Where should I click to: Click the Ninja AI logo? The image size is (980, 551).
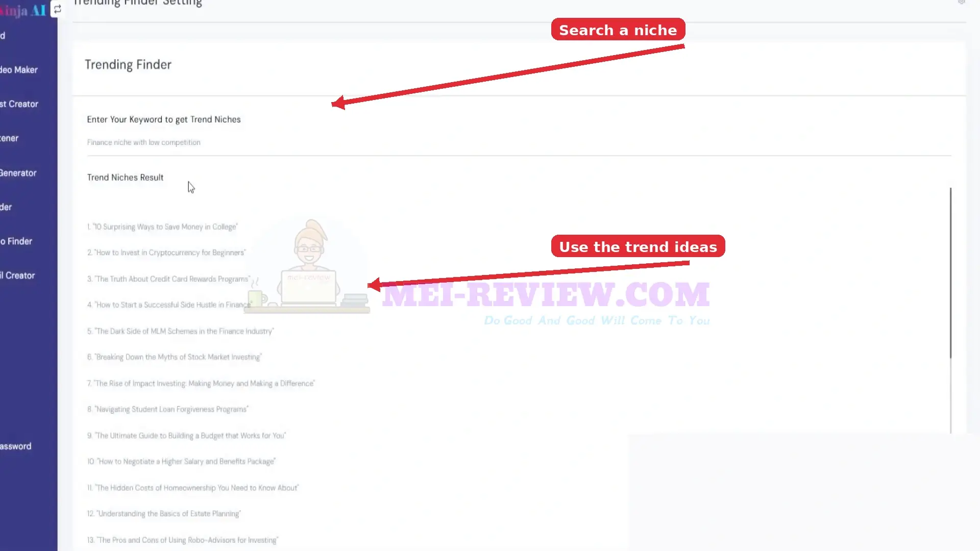point(23,10)
